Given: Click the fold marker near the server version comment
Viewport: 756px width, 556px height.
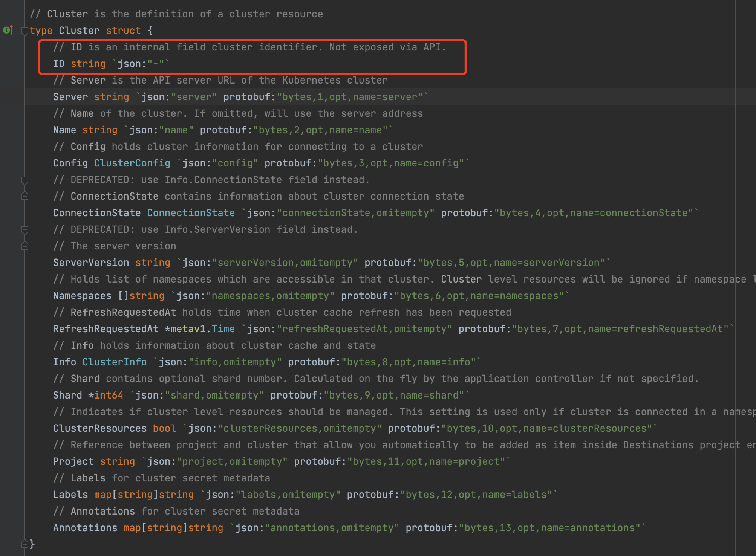Looking at the screenshot, I should [25, 246].
